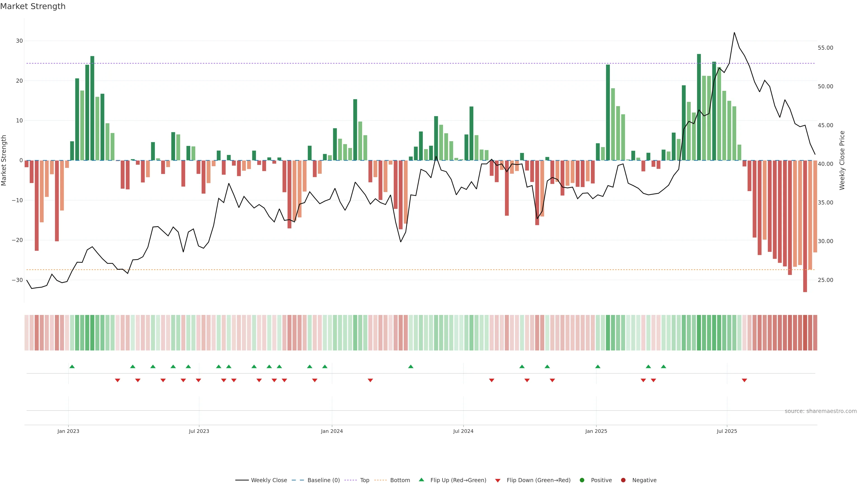Click the Flip Down red triangle legend icon
Image resolution: width=868 pixels, height=488 pixels.
[498, 481]
